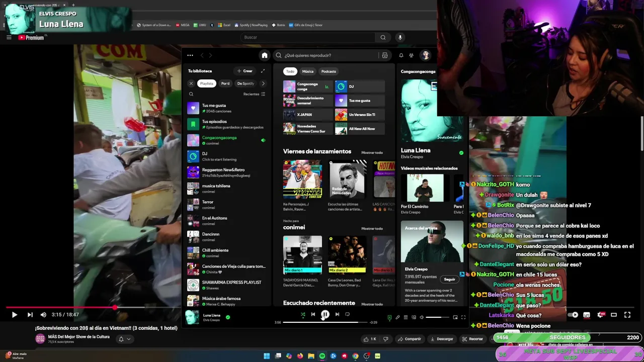The image size is (644, 362).
Task: Open Recientes sort dropdown in library
Action: pyautogui.click(x=254, y=94)
